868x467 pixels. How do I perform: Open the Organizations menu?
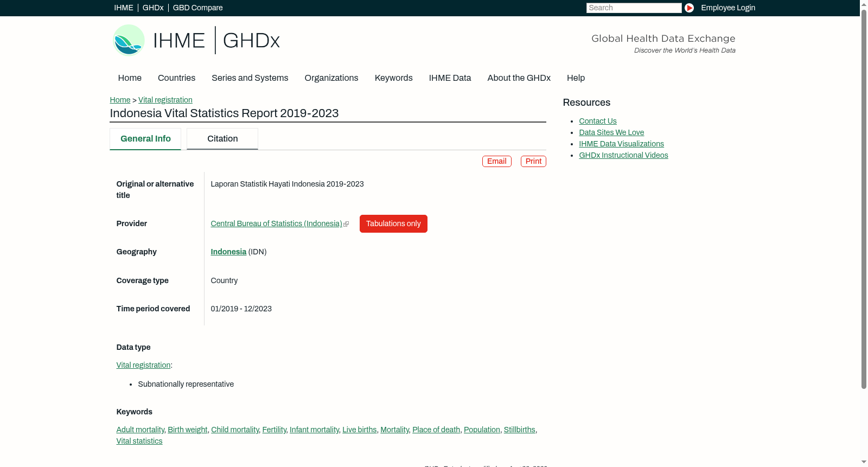click(x=331, y=78)
